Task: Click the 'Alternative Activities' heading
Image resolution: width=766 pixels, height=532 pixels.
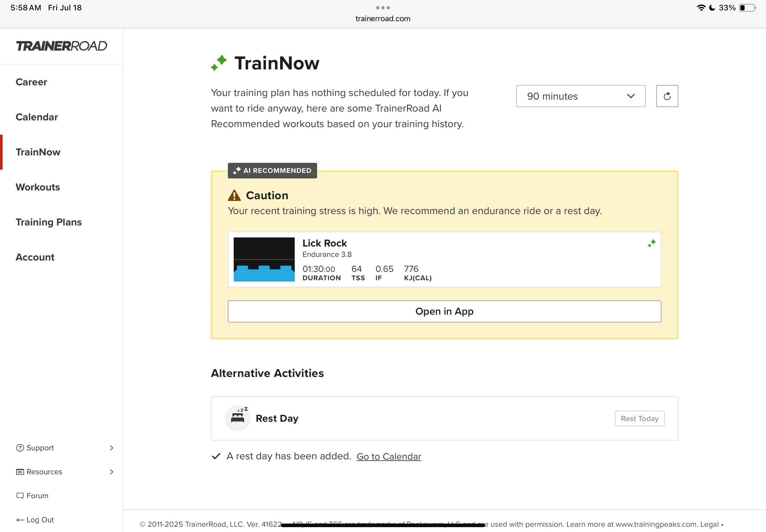Action: (x=267, y=373)
